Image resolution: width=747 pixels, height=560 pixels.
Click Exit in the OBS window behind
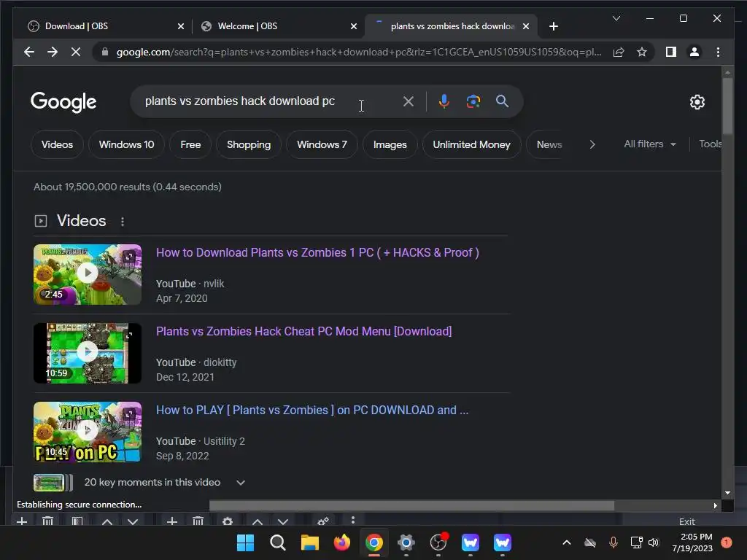687,521
